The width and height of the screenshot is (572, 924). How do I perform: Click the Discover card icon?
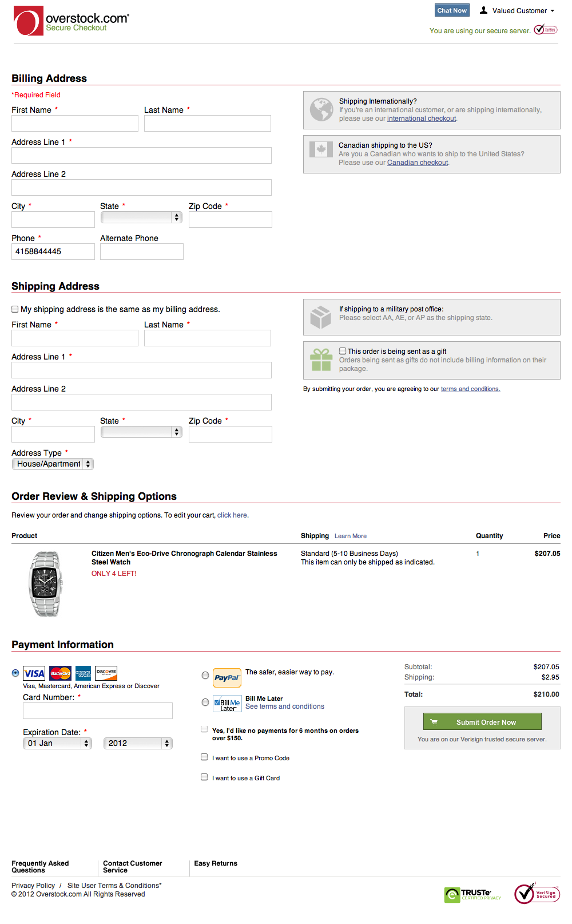click(x=106, y=673)
